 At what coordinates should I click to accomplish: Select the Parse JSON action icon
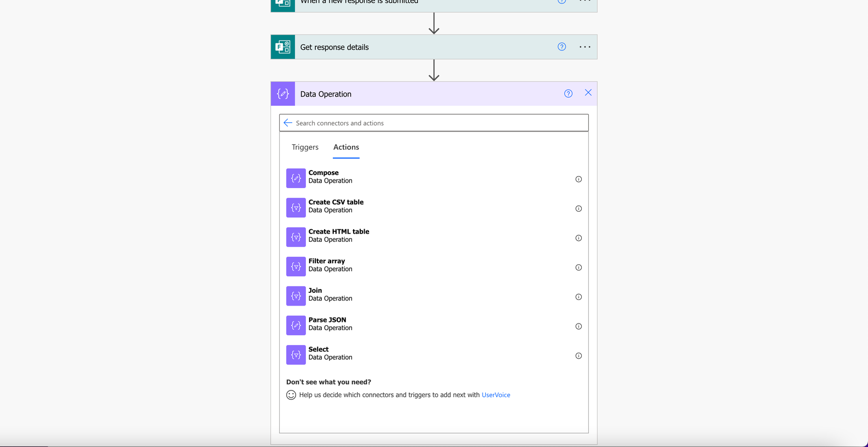[296, 325]
